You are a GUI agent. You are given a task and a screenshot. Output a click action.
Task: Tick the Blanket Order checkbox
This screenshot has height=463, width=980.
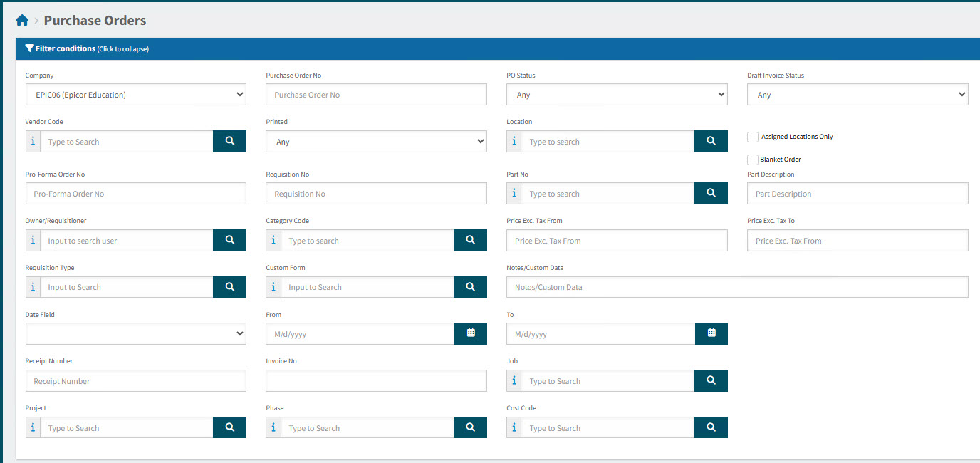[x=753, y=160]
